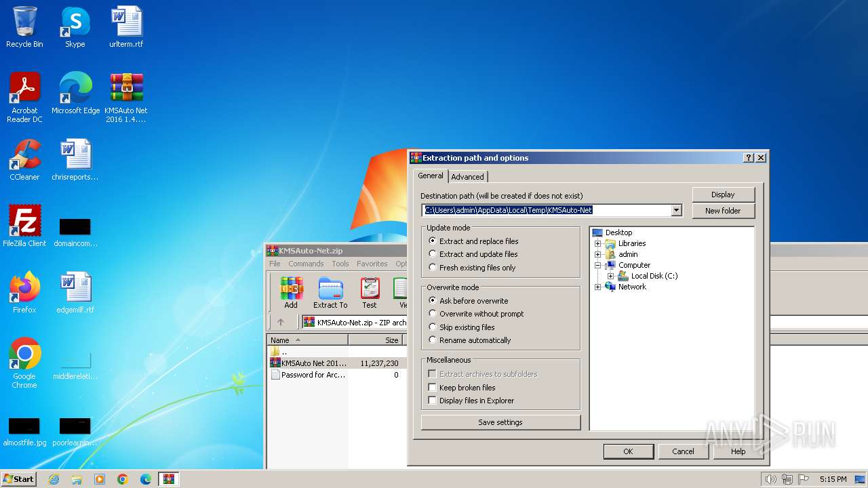Select Skip existing files option
Image resolution: width=868 pixels, height=488 pixels.
pyautogui.click(x=462, y=327)
